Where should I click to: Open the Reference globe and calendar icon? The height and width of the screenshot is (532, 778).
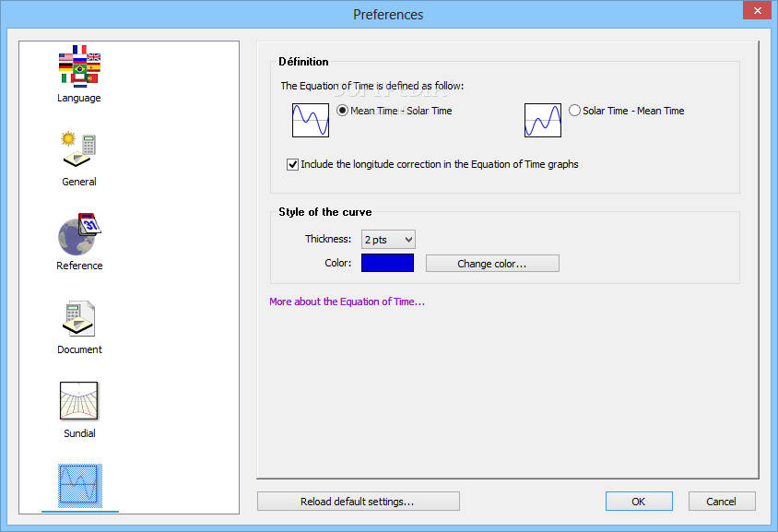pyautogui.click(x=79, y=234)
